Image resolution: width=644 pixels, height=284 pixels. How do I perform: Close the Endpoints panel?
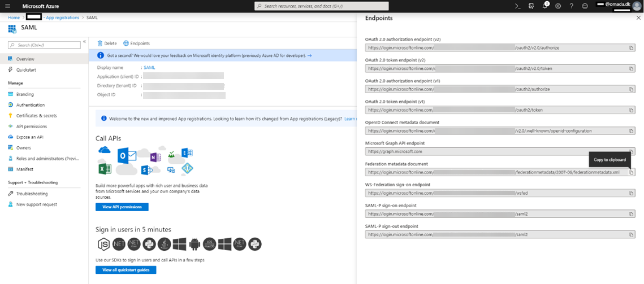click(x=638, y=18)
